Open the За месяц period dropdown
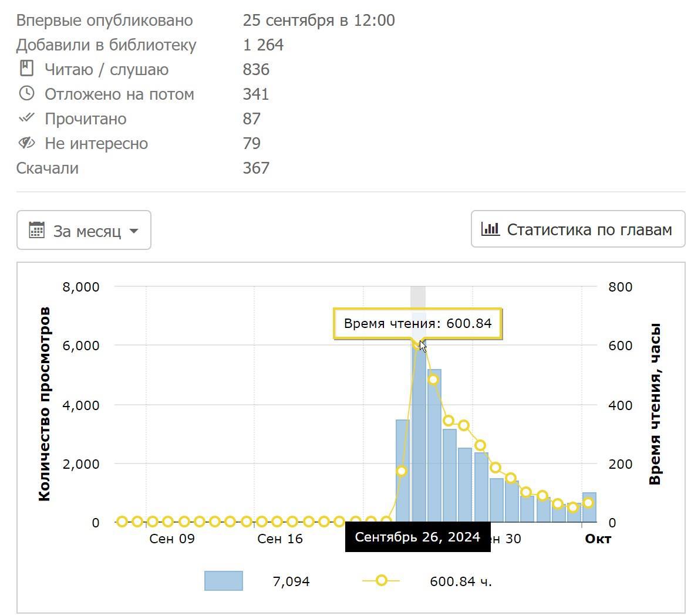691x616 pixels. (x=84, y=231)
